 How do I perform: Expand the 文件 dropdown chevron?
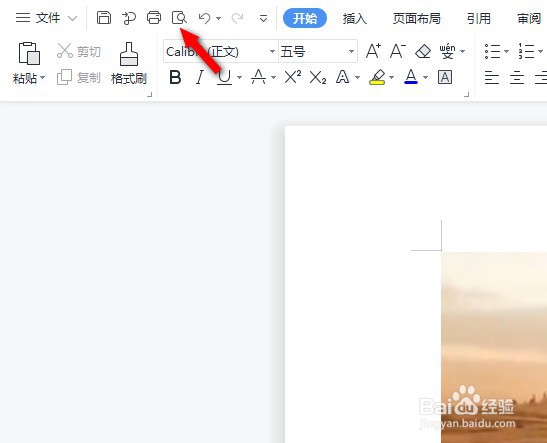click(x=72, y=18)
